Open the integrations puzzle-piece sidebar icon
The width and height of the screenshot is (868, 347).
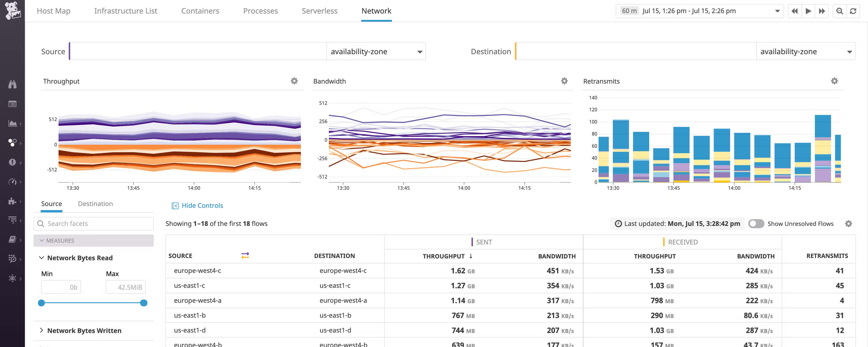coord(12,201)
